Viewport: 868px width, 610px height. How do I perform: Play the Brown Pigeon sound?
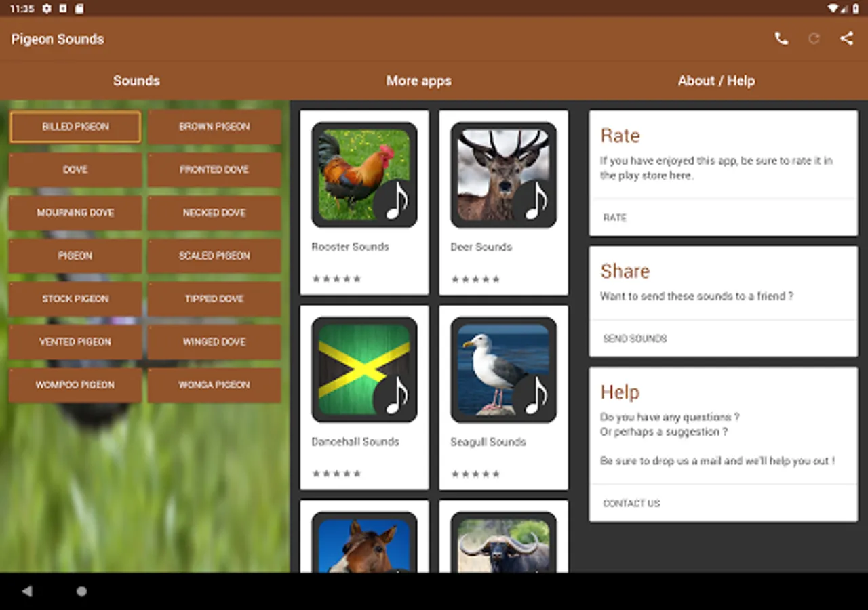pyautogui.click(x=214, y=127)
